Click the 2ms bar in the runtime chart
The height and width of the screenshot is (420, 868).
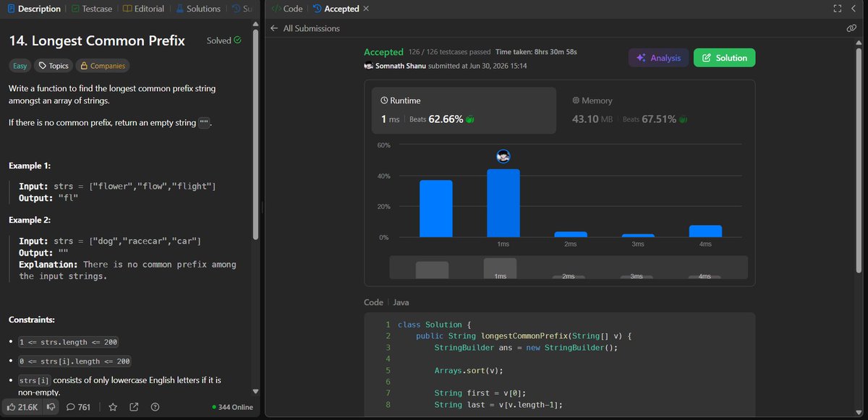click(571, 234)
